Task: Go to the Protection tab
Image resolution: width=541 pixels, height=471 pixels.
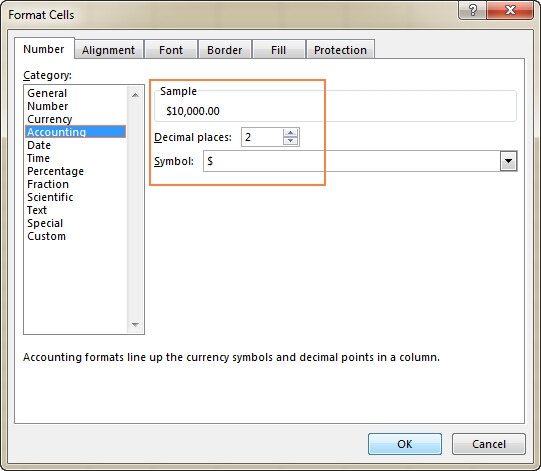Action: (340, 50)
